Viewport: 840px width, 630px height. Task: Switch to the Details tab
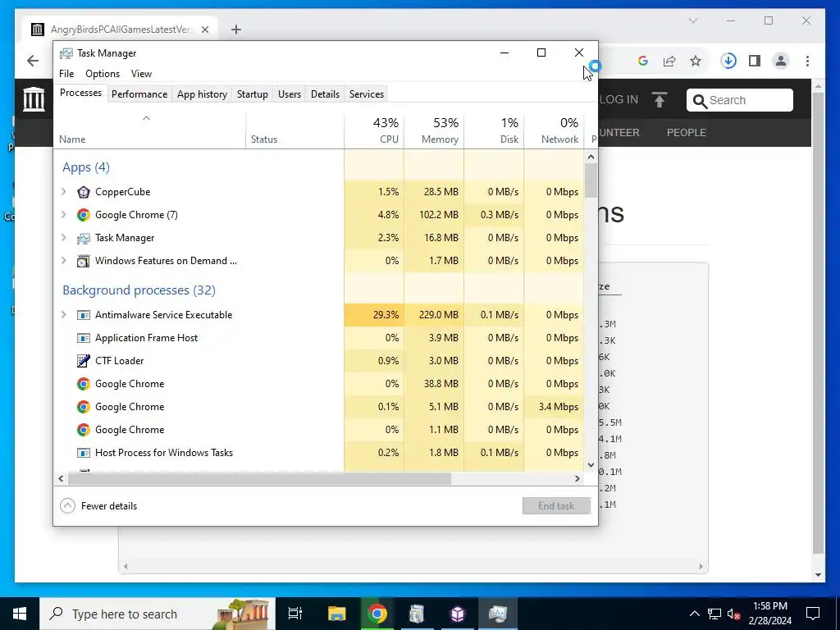(325, 94)
